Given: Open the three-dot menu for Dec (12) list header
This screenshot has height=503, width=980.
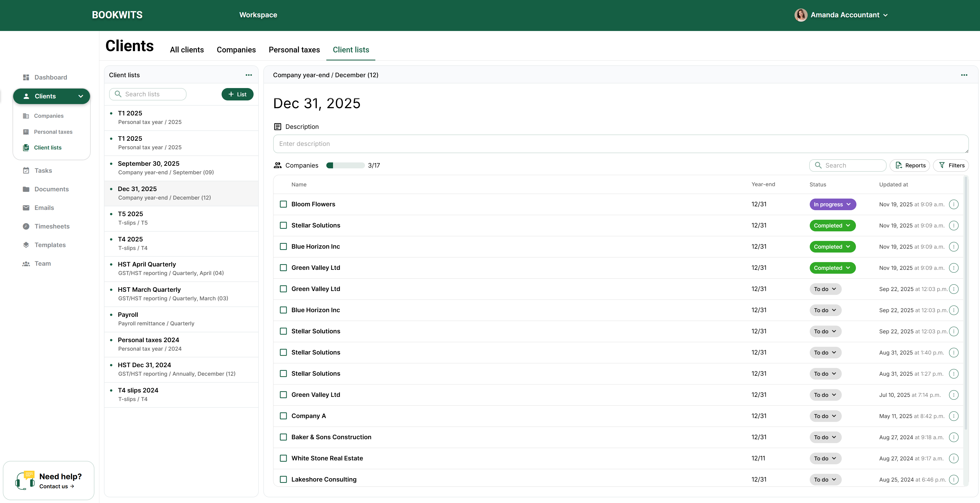Looking at the screenshot, I should [964, 75].
